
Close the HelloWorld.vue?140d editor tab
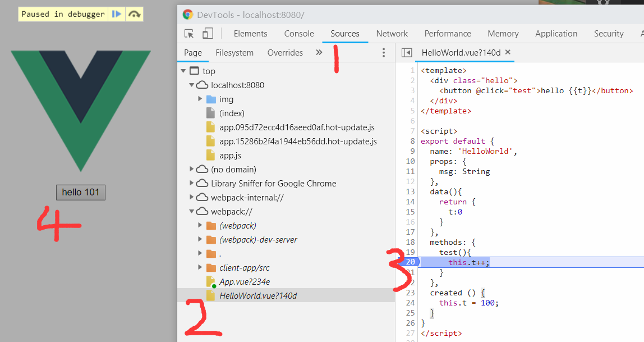[x=508, y=52]
